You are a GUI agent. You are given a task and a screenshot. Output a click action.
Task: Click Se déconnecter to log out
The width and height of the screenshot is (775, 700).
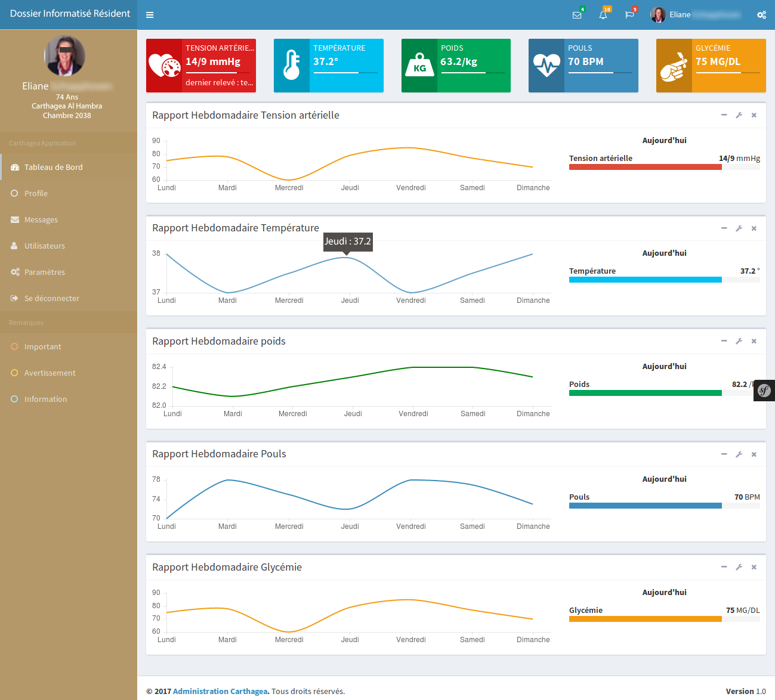click(x=69, y=298)
